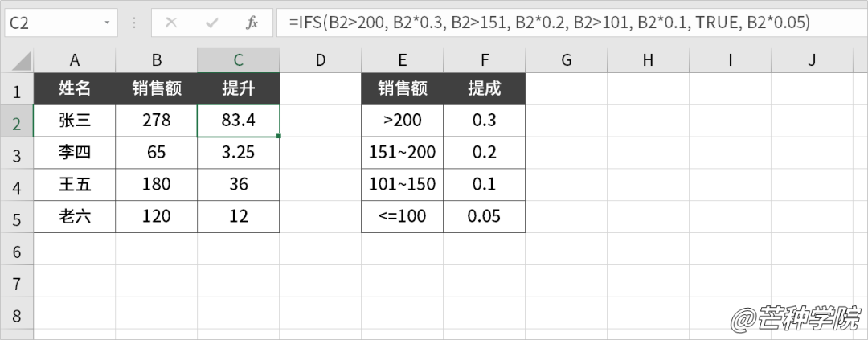Open the Name Box dropdown arrow
The image size is (868, 340).
click(107, 23)
